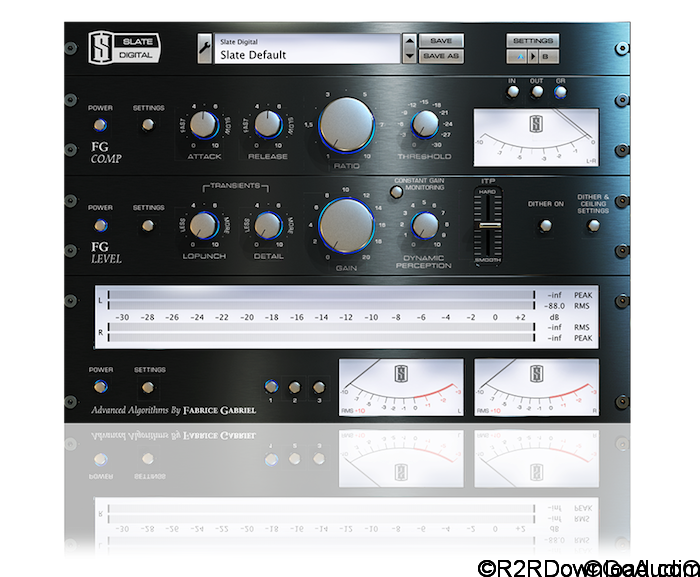This screenshot has height=577, width=700.
Task: Click the FG COMP module label
Action: click(106, 153)
